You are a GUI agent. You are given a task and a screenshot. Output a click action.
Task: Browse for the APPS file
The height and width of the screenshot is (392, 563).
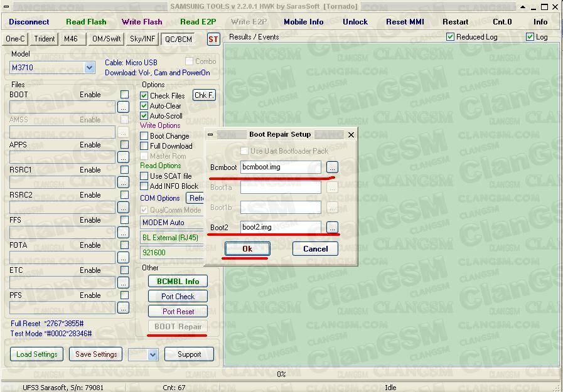pos(123,157)
